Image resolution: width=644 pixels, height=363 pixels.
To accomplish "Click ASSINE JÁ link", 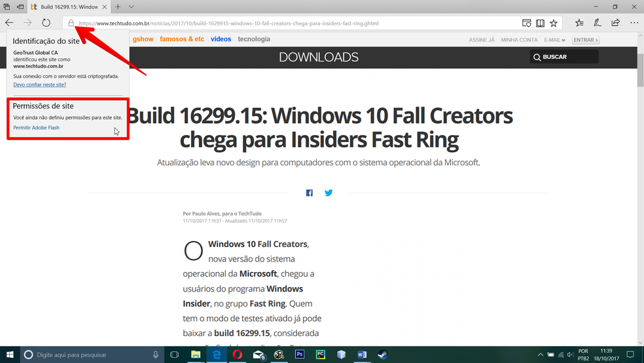I will click(482, 40).
